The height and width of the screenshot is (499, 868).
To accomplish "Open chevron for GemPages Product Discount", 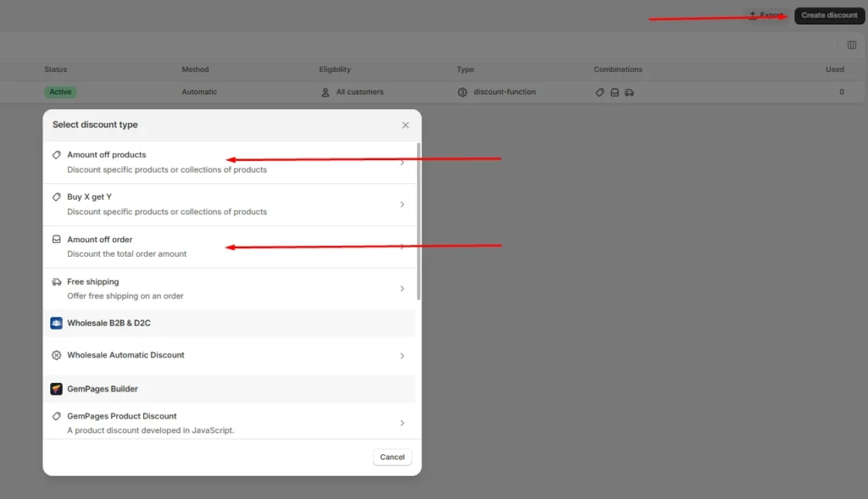I will coord(402,424).
